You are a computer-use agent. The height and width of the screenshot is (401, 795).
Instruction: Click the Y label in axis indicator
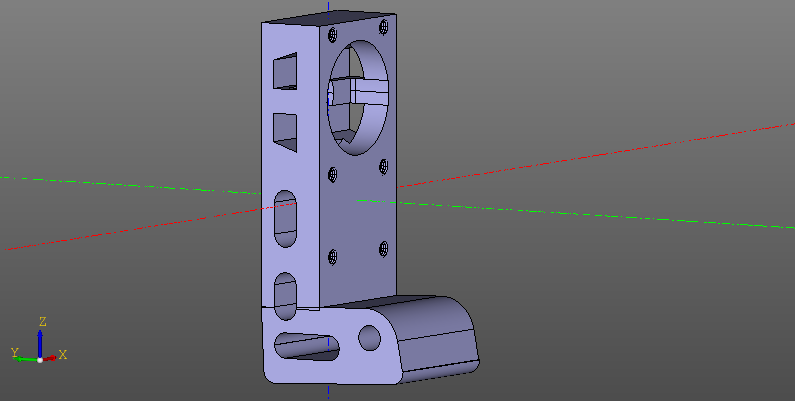15,353
